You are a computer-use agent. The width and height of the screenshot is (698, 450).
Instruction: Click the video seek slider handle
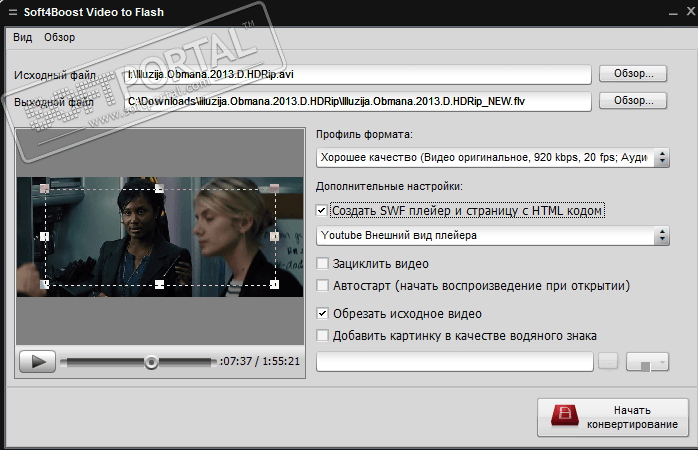click(x=151, y=362)
